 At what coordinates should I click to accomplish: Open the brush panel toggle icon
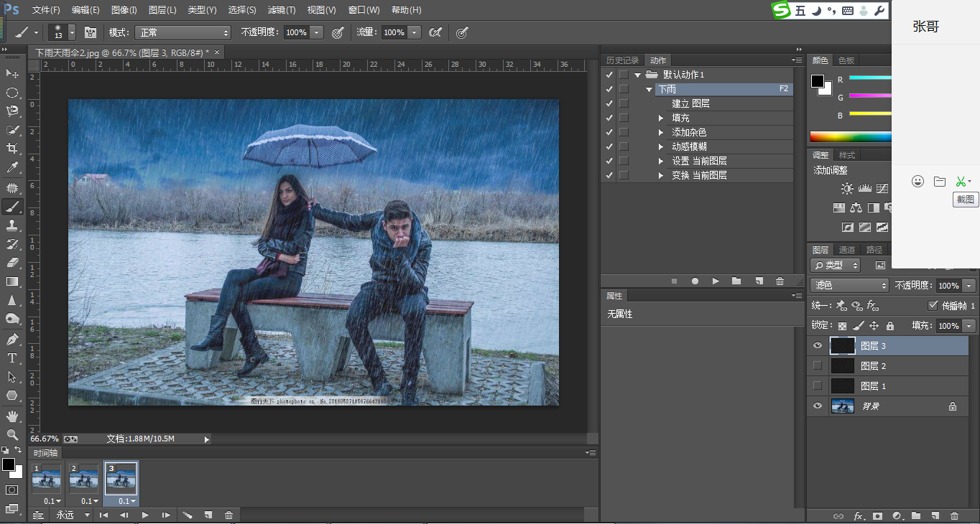click(91, 32)
